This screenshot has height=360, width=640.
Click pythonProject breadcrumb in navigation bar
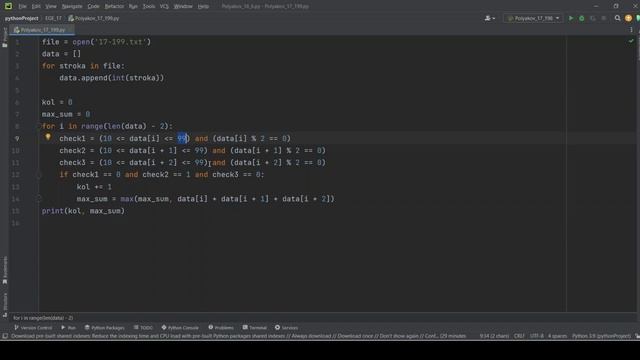point(21,18)
